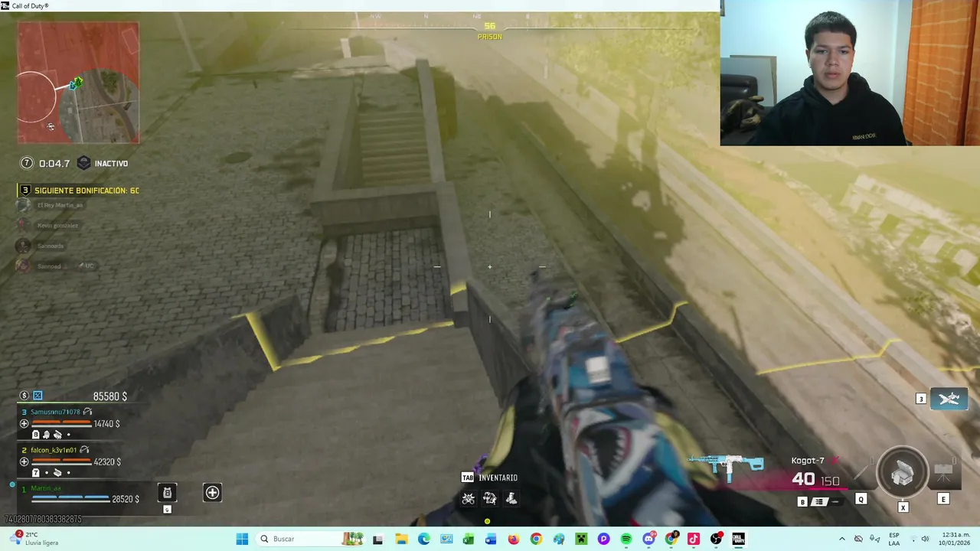Click the plus icon beside Samusnnu71078 health bar
980x551 pixels.
[24, 424]
